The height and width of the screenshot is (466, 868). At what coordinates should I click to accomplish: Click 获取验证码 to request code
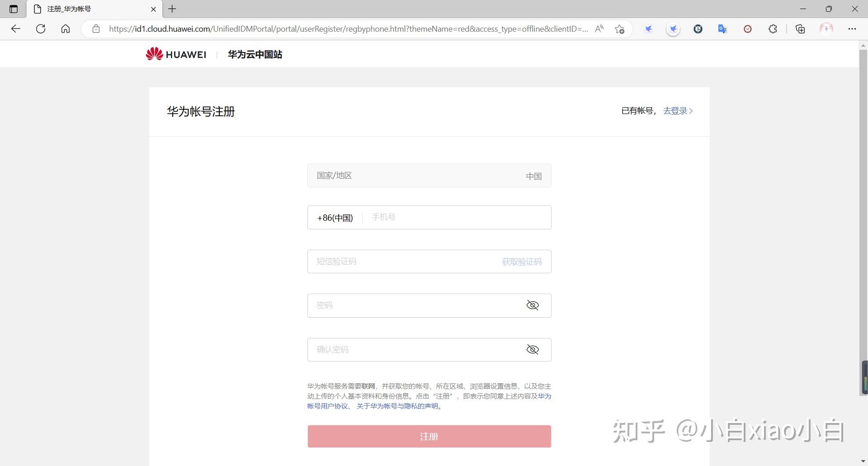tap(522, 262)
